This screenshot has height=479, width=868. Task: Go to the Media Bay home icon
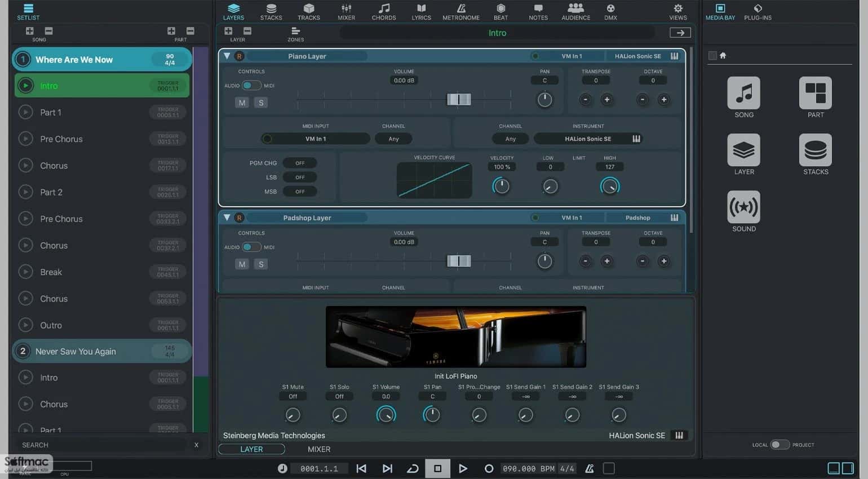click(x=723, y=55)
